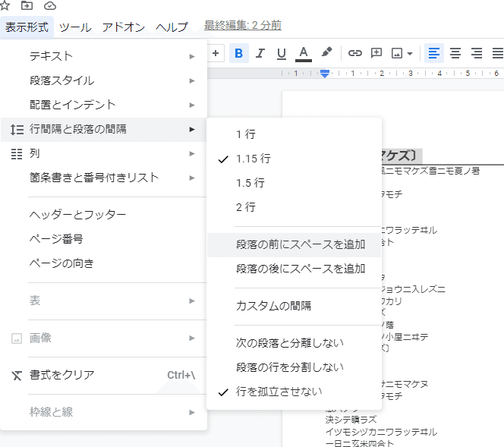The image size is (504, 447).
Task: Toggle bold formatting
Action: 239,53
